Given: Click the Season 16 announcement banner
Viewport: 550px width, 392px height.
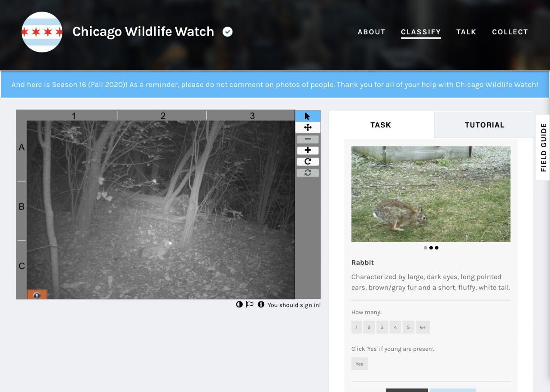Looking at the screenshot, I should [275, 85].
